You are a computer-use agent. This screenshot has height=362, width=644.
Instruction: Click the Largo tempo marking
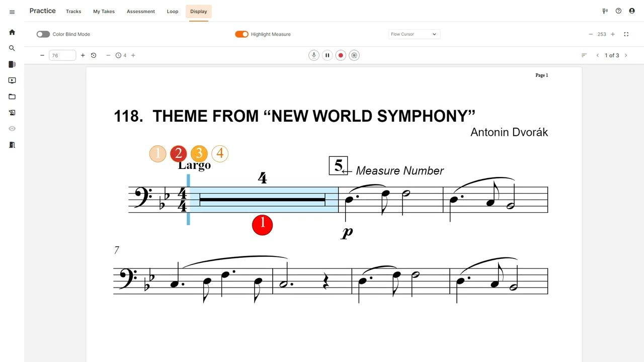point(195,165)
